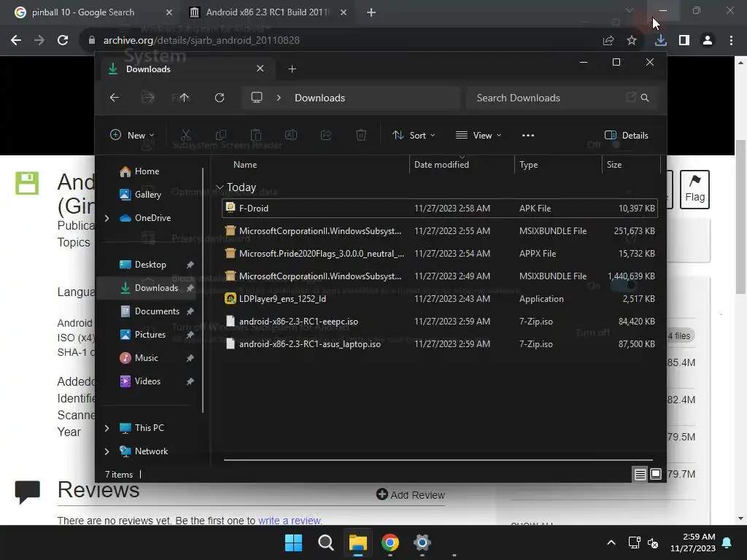The width and height of the screenshot is (747, 560).
Task: Open the Sort dropdown menu
Action: coord(414,135)
